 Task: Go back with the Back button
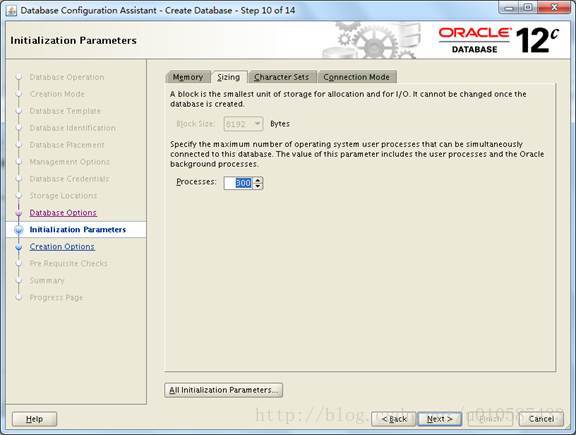(394, 419)
